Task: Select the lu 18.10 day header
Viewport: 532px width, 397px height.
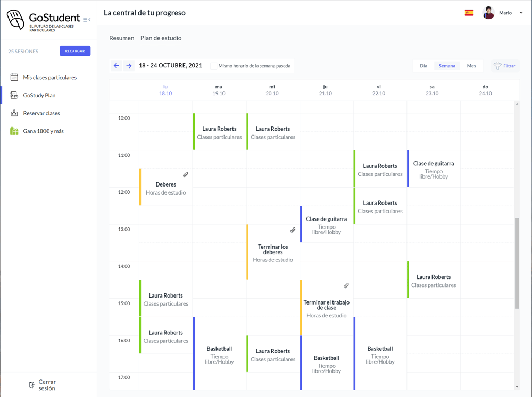Action: click(165, 90)
